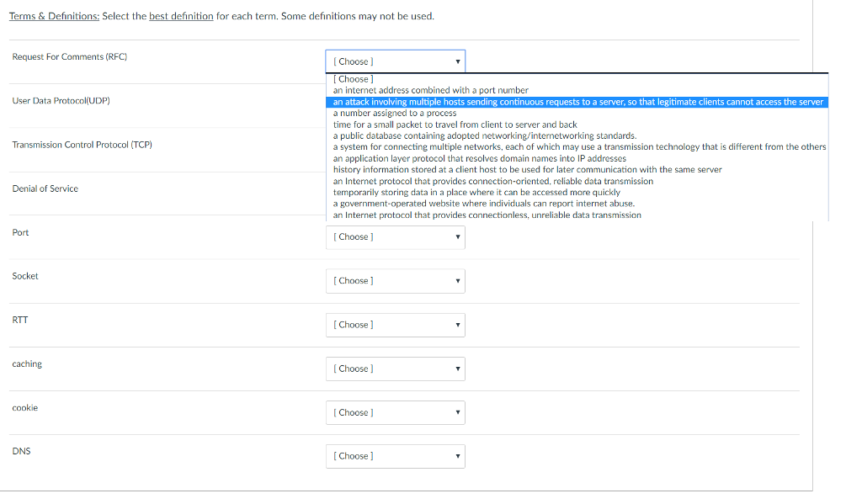Open the caching definition dropdown
This screenshot has height=504, width=862.
(x=396, y=369)
